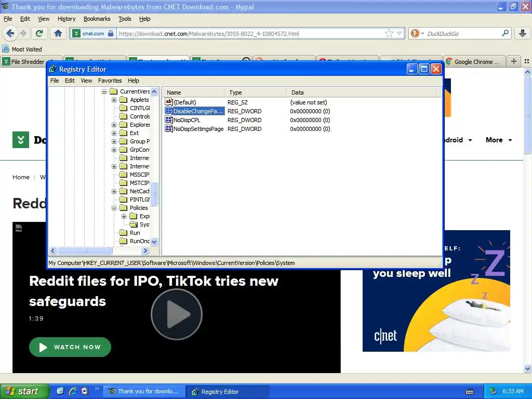
Task: Select the (Default) string value icon
Action: 169,102
